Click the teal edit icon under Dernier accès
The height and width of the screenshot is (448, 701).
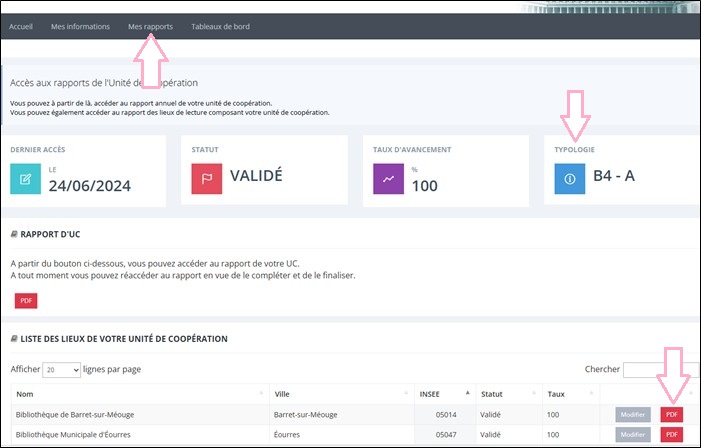pos(26,180)
